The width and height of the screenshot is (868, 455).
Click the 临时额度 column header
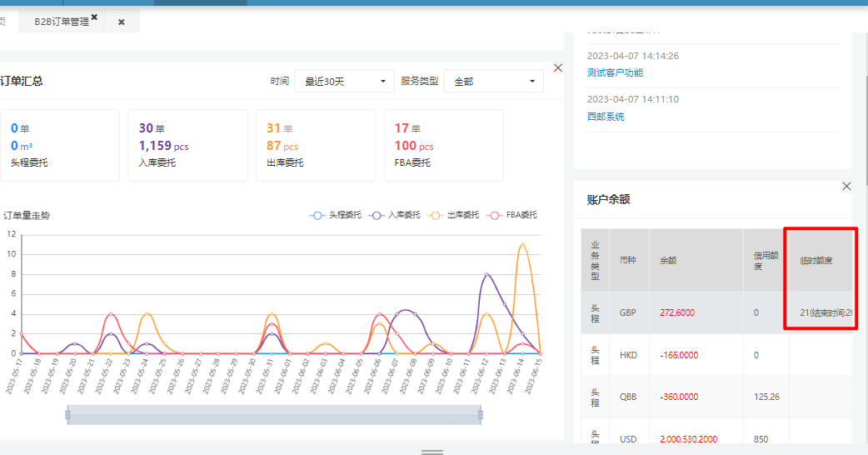click(x=821, y=260)
